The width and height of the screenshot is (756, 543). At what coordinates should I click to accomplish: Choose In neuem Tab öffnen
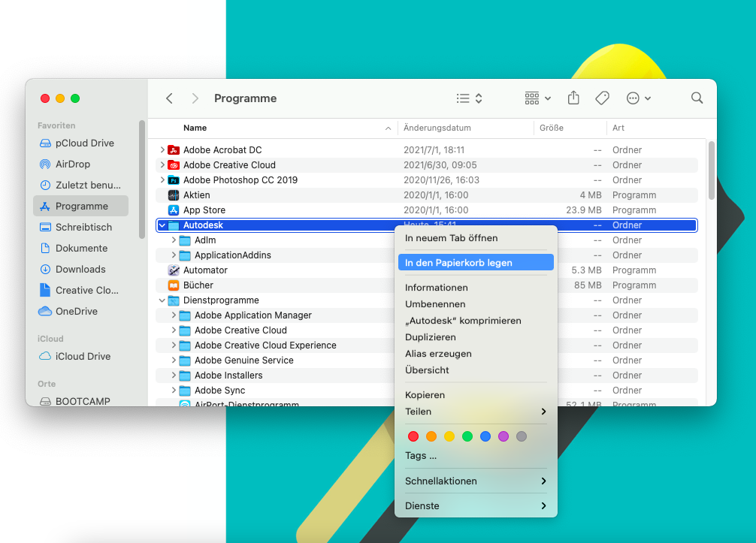[x=476, y=238]
